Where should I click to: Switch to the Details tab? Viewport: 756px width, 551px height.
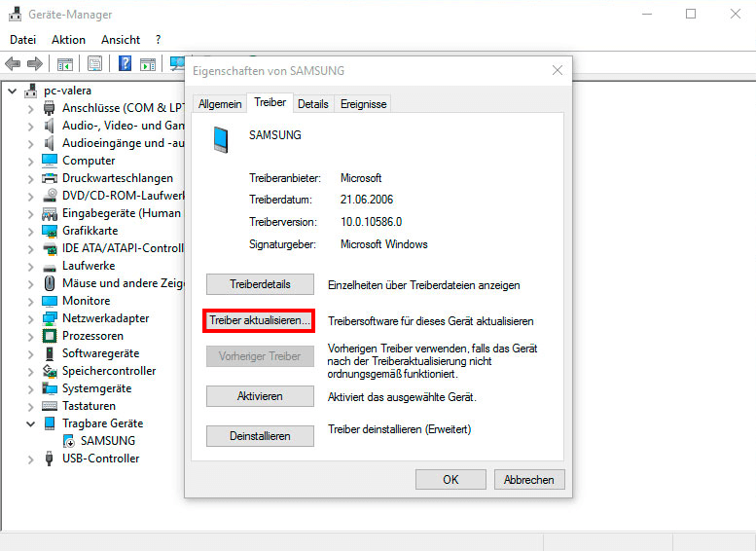click(313, 104)
